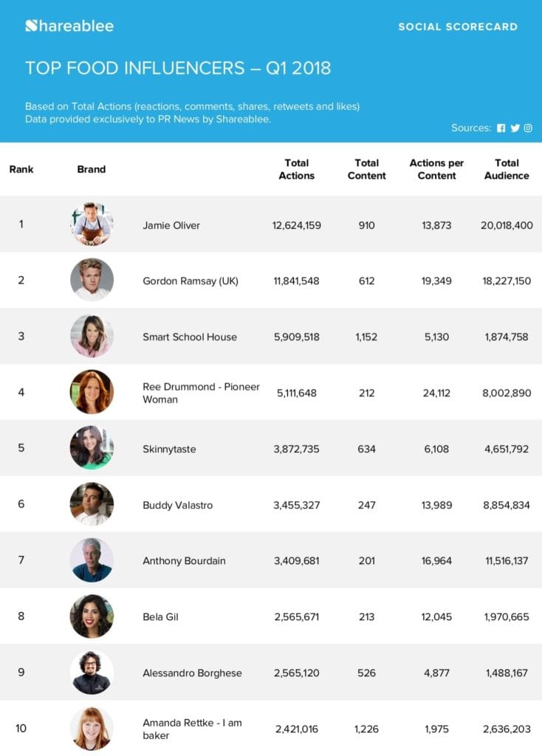
Task: Click the Twitter source icon
Action: pos(515,128)
